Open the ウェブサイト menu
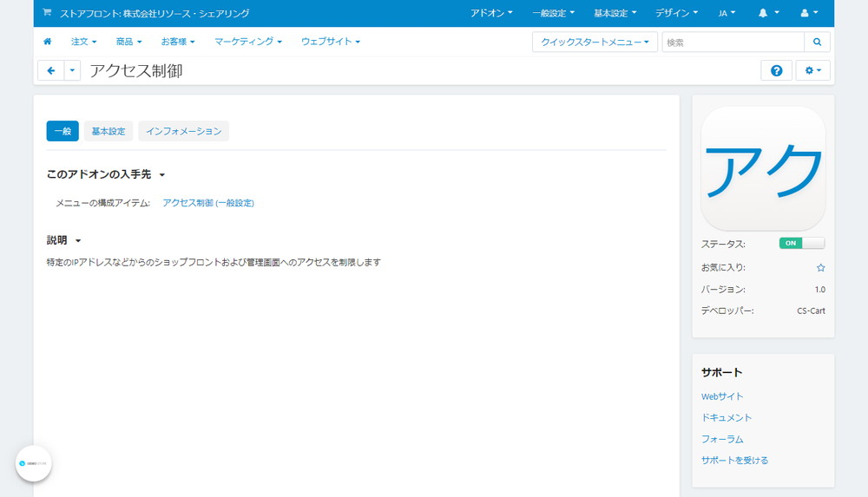The width and height of the screenshot is (868, 497). [331, 42]
